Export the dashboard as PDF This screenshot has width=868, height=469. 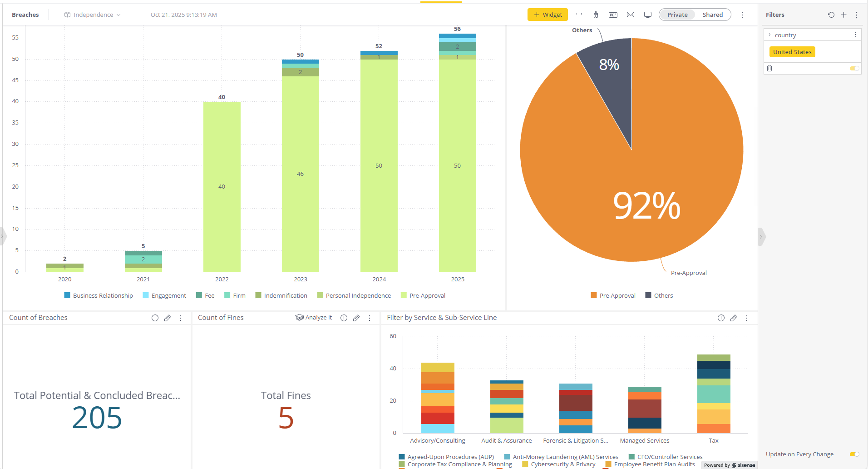click(x=613, y=15)
